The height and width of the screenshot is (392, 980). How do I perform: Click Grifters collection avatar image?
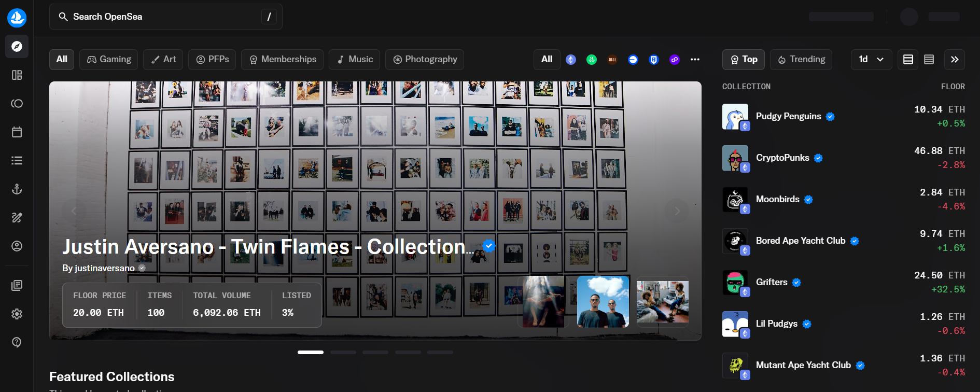click(735, 283)
